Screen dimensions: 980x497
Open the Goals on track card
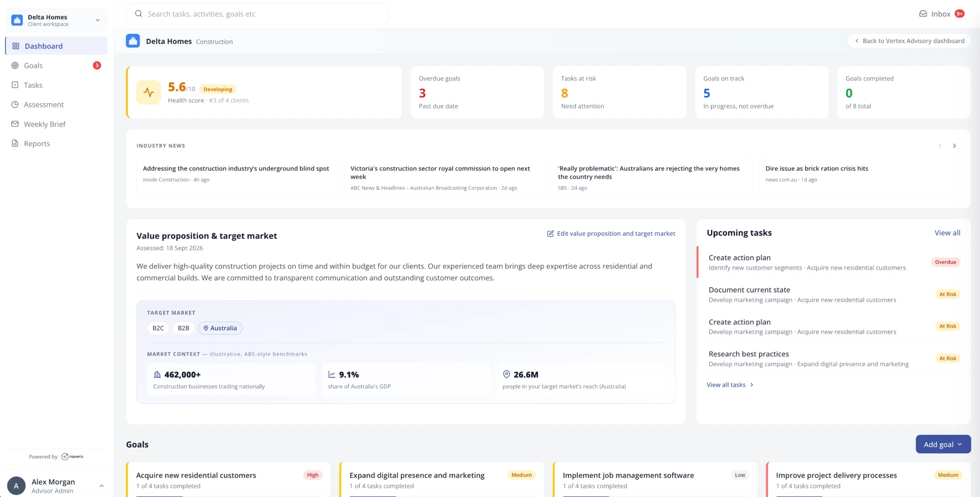click(762, 92)
